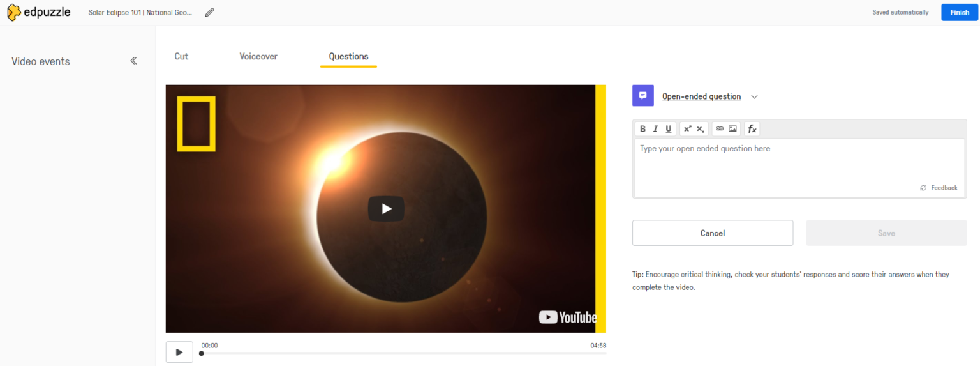Switch to the Voiceover tab
980x366 pixels.
tap(258, 56)
